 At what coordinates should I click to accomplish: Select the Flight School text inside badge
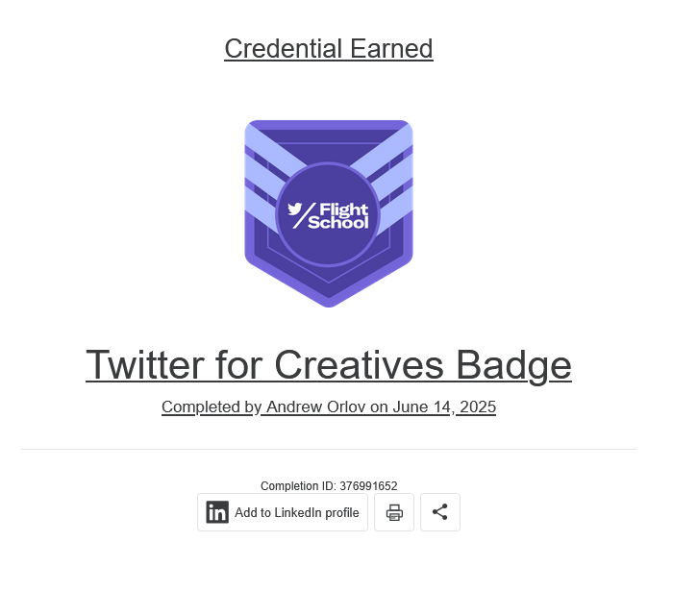pos(338,216)
